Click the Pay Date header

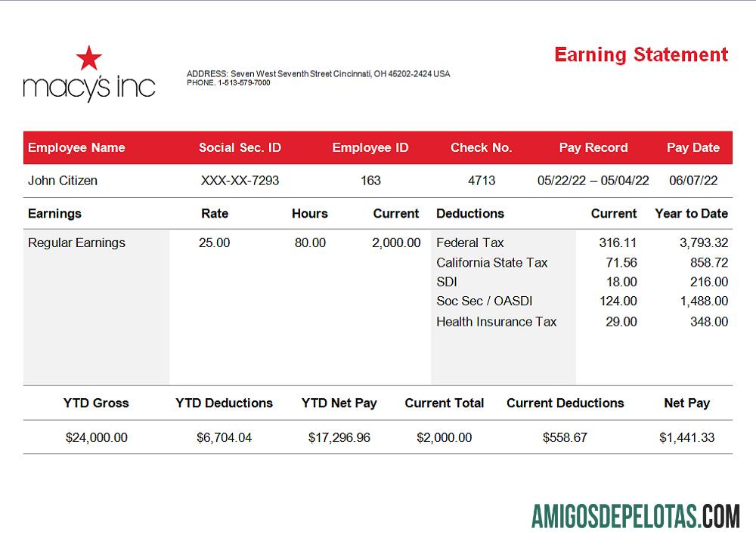(x=693, y=148)
